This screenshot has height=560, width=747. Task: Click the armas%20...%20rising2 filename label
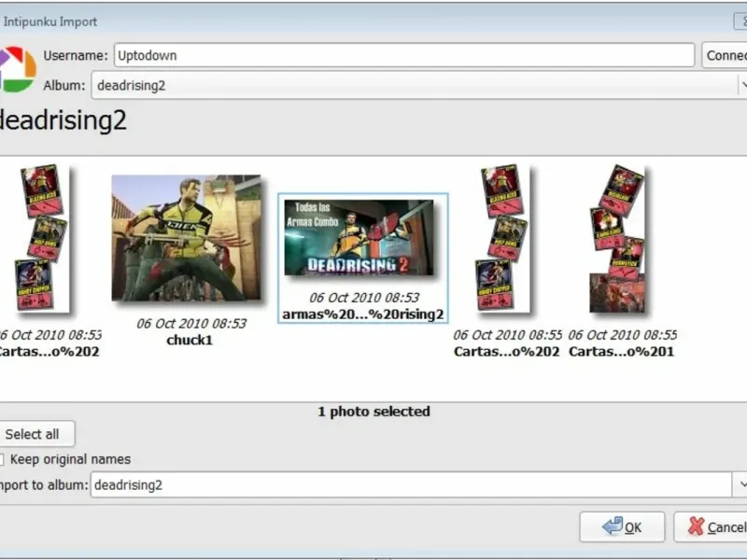click(363, 315)
